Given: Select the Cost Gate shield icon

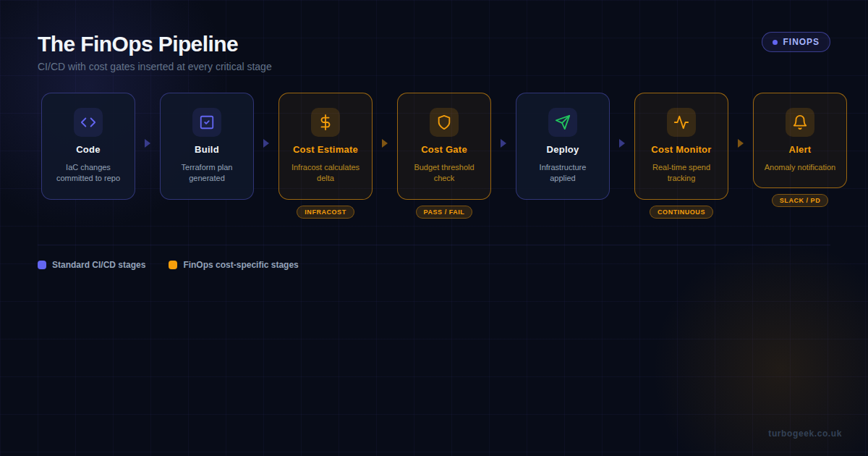Looking at the screenshot, I should click(444, 122).
